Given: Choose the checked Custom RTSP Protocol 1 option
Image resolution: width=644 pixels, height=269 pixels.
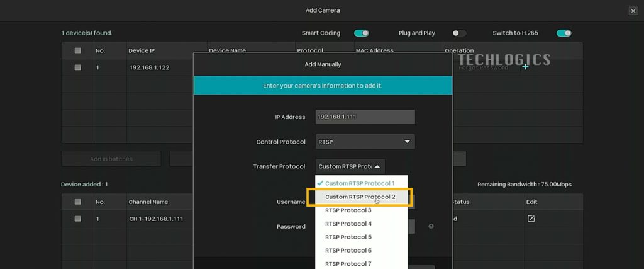Looking at the screenshot, I should pos(360,183).
